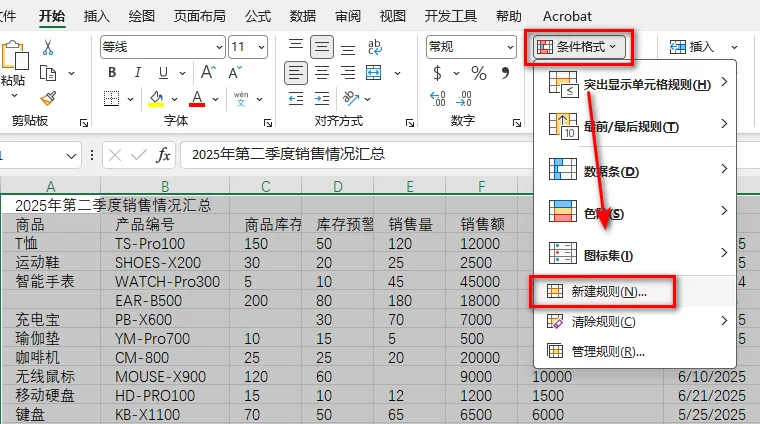Toggle middle vertical alignment
This screenshot has width=760, height=424.
tap(322, 47)
